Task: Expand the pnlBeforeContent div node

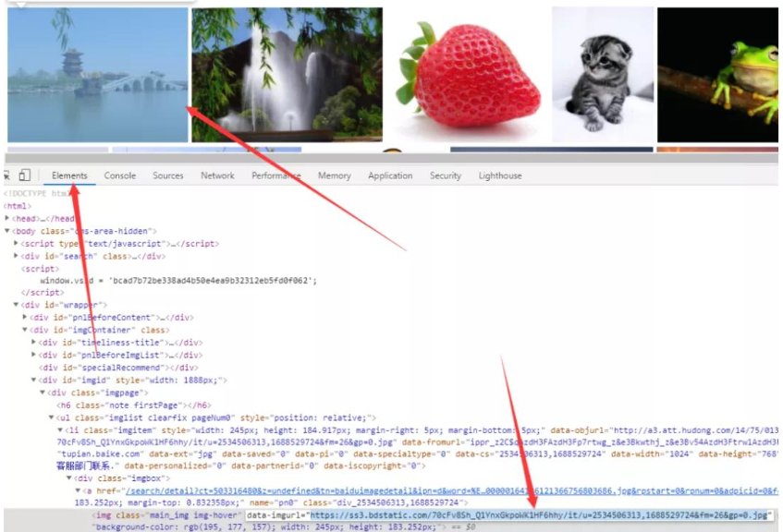Action: coord(24,317)
